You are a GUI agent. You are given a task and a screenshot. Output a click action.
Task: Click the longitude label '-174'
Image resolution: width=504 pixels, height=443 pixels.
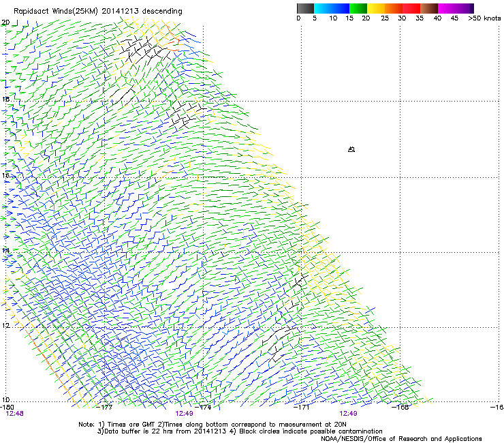point(203,407)
